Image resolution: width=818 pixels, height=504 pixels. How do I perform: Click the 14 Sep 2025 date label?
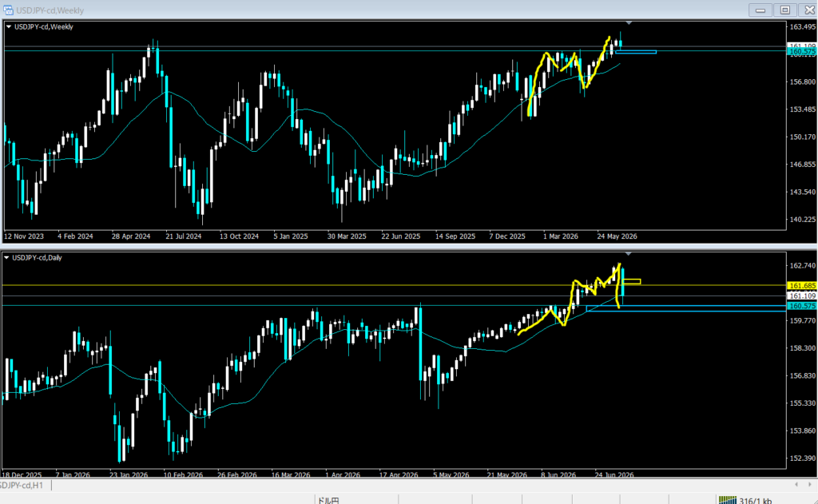tap(455, 236)
